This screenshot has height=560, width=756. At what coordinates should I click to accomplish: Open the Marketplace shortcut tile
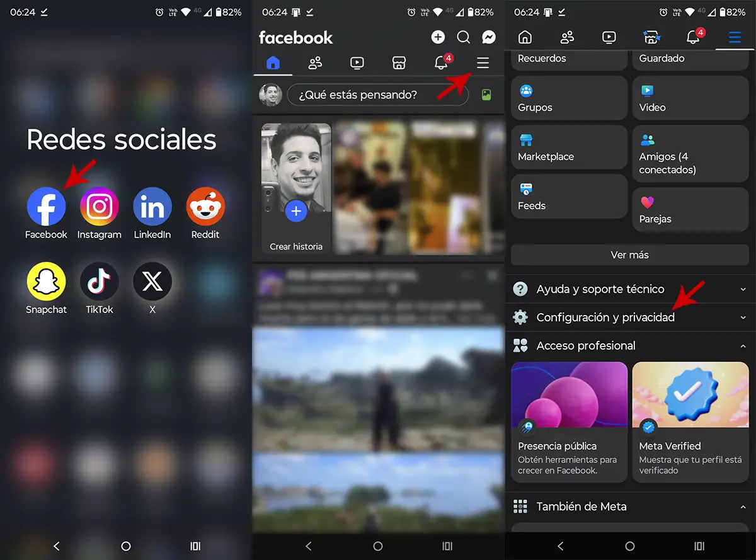tap(569, 147)
